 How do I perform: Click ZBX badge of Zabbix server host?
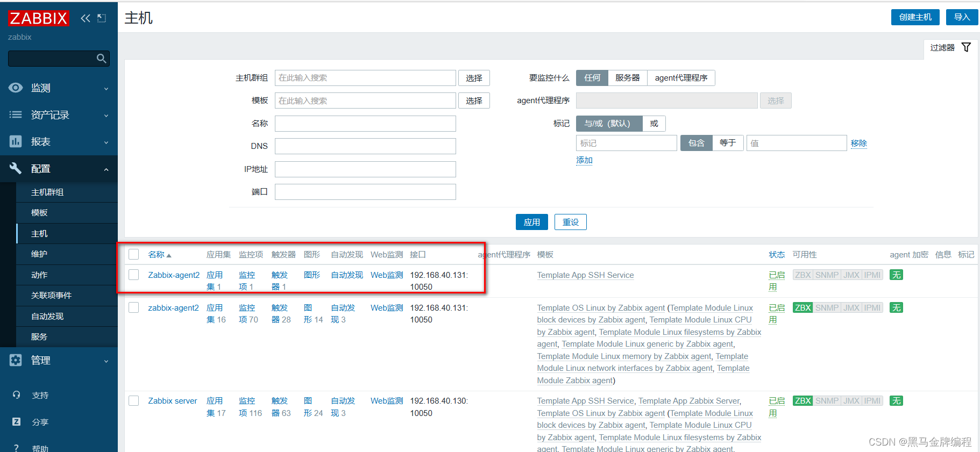coord(803,401)
